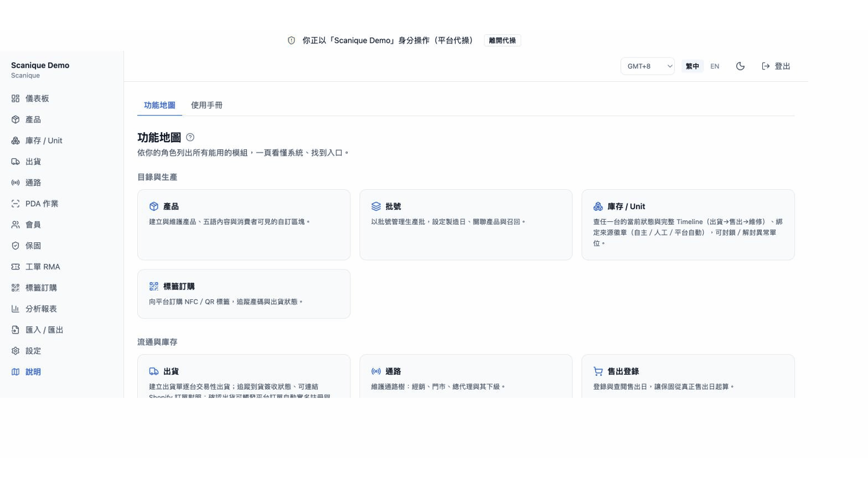Click the box icon on 產品 card

[x=154, y=207]
